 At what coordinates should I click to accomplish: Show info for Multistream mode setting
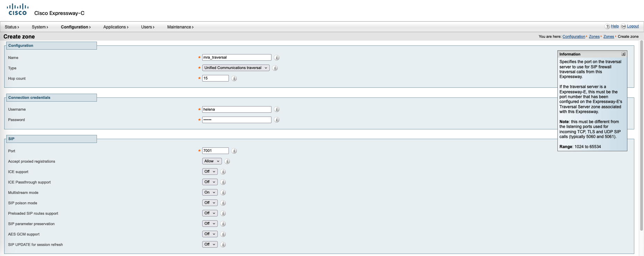click(223, 193)
